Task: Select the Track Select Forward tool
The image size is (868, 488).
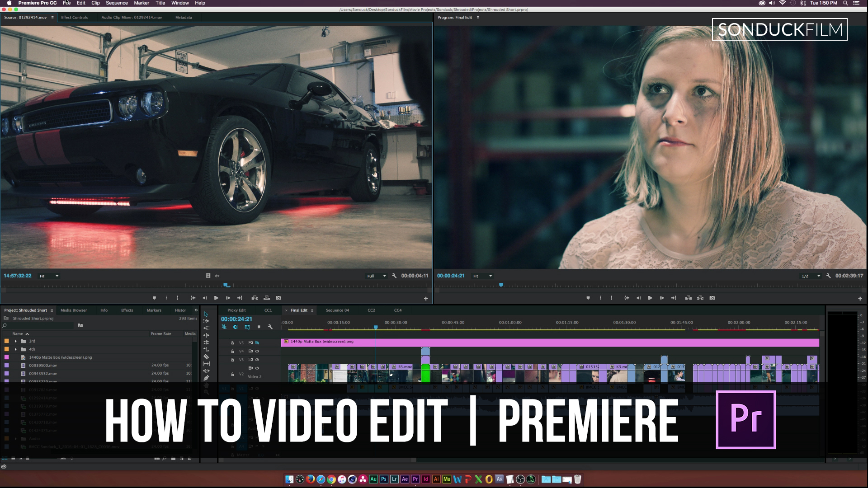Action: [206, 321]
